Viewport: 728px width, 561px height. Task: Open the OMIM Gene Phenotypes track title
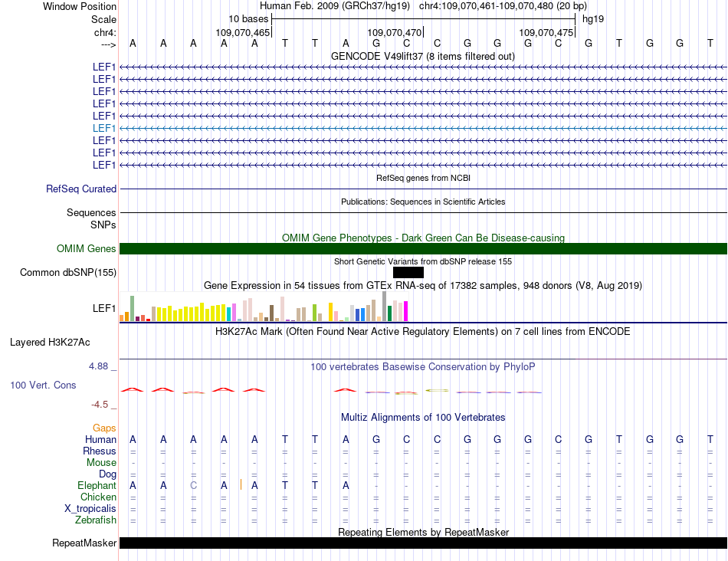click(423, 238)
